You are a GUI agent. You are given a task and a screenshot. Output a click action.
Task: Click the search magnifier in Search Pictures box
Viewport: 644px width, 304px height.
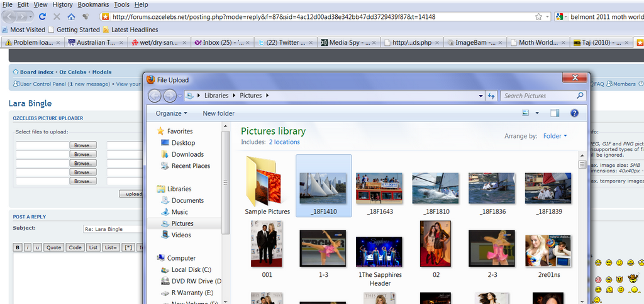579,96
